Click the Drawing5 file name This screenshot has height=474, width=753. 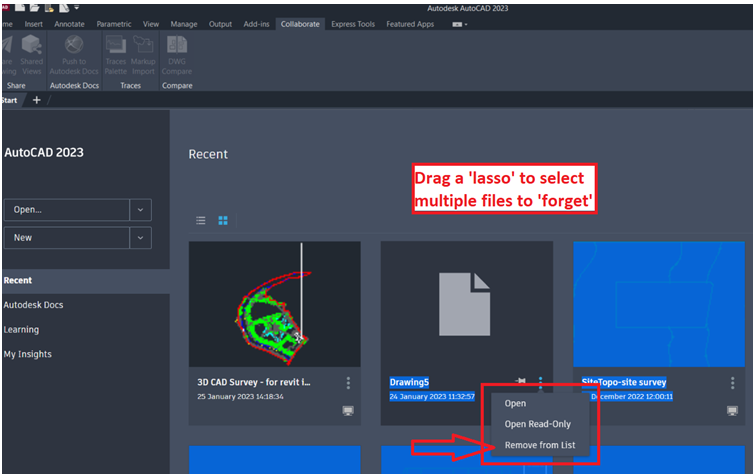[x=409, y=382]
